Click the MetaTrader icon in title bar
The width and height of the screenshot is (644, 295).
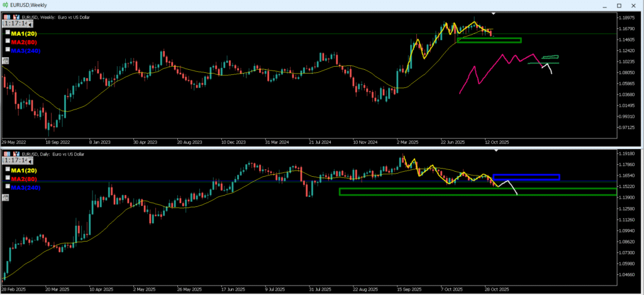pos(5,4)
